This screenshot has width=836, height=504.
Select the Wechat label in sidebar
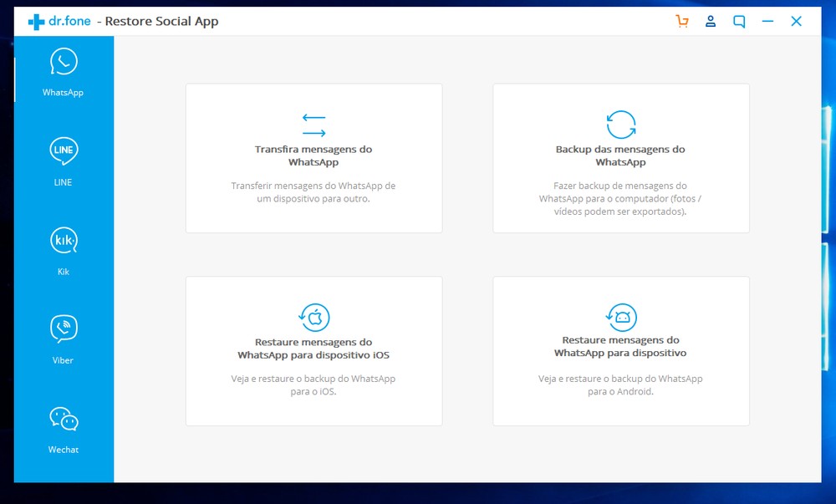64,450
